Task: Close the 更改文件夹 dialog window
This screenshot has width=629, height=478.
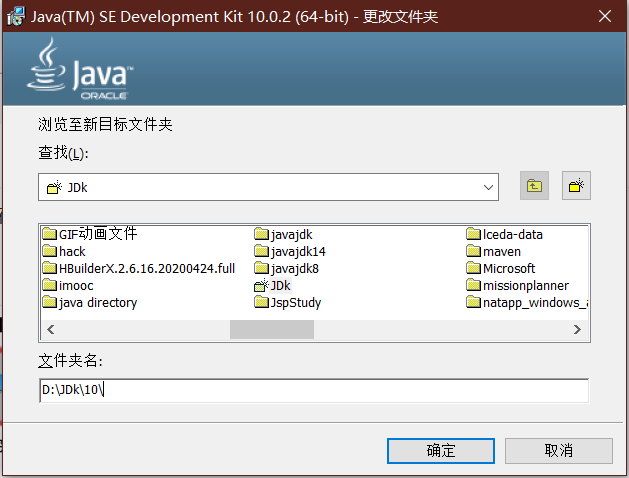Action: pyautogui.click(x=605, y=16)
